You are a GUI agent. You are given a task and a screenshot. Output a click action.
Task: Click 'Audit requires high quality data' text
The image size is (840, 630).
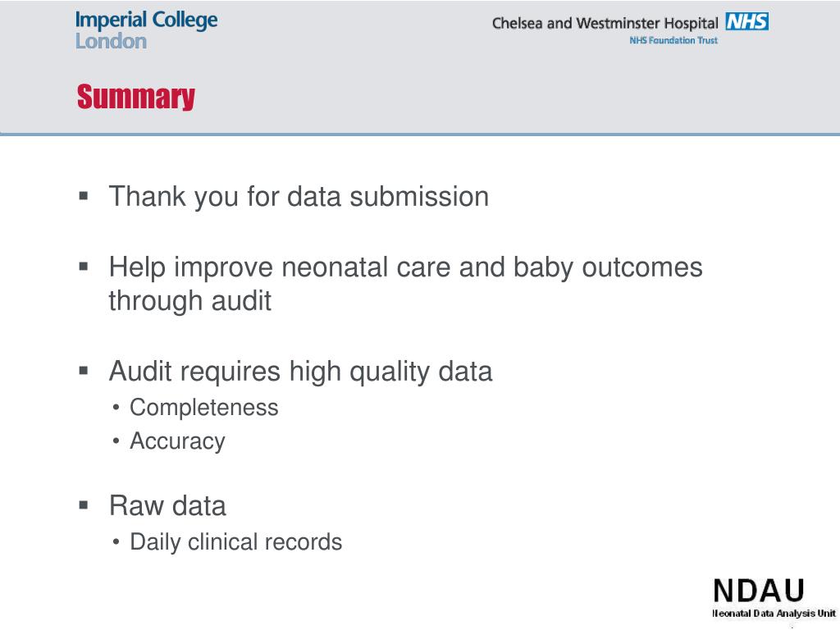[300, 372]
